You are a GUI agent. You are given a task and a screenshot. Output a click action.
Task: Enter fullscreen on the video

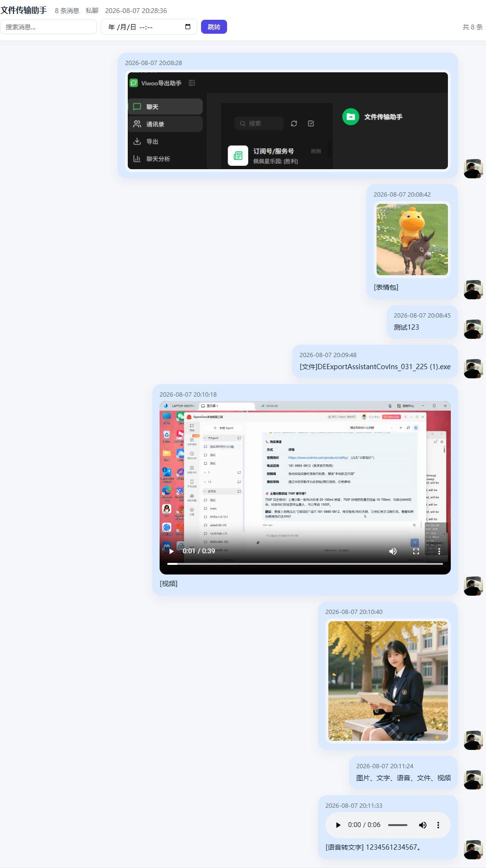416,551
